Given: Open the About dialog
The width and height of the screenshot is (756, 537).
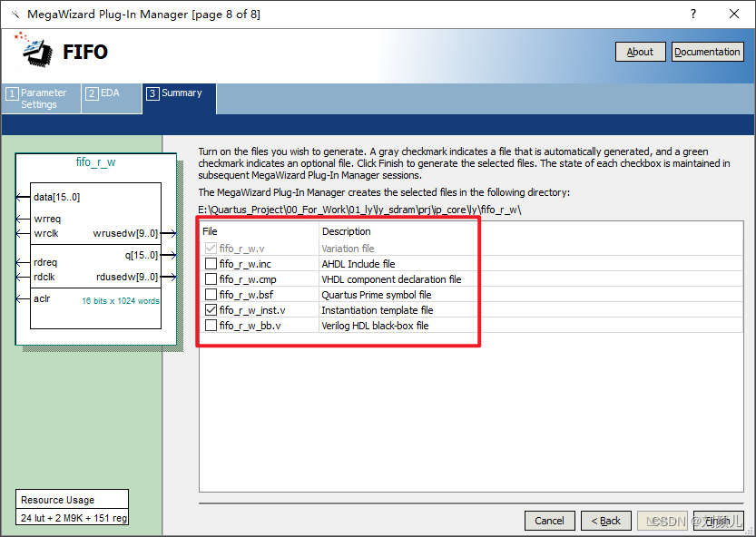Looking at the screenshot, I should (x=640, y=52).
